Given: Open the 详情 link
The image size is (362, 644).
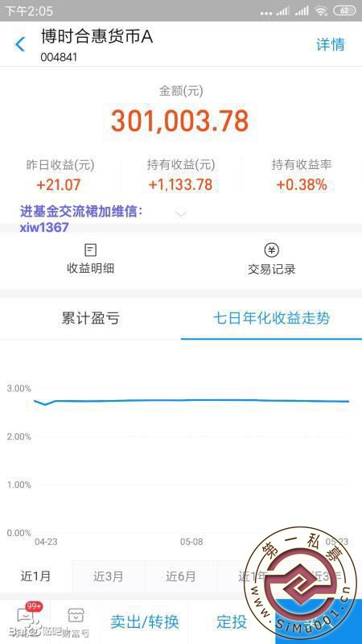Looking at the screenshot, I should [331, 44].
